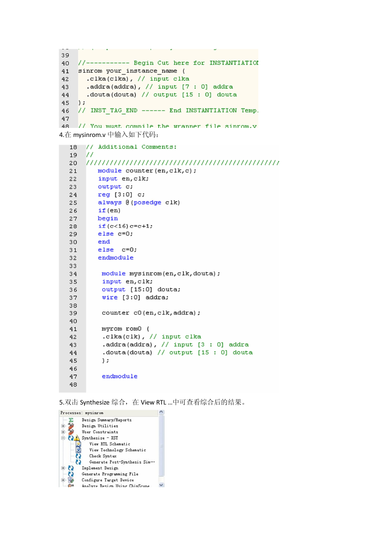The height and width of the screenshot is (555, 392).
Task: Expand the User Constraints tree node
Action: click(x=63, y=432)
